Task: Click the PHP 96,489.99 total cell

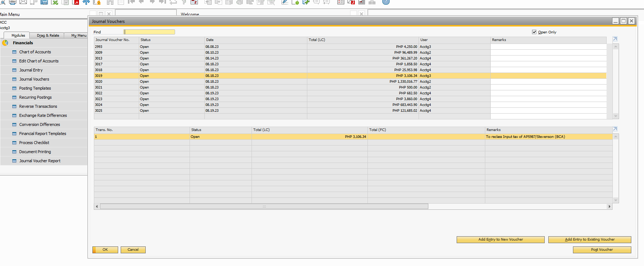Action: 363,53
